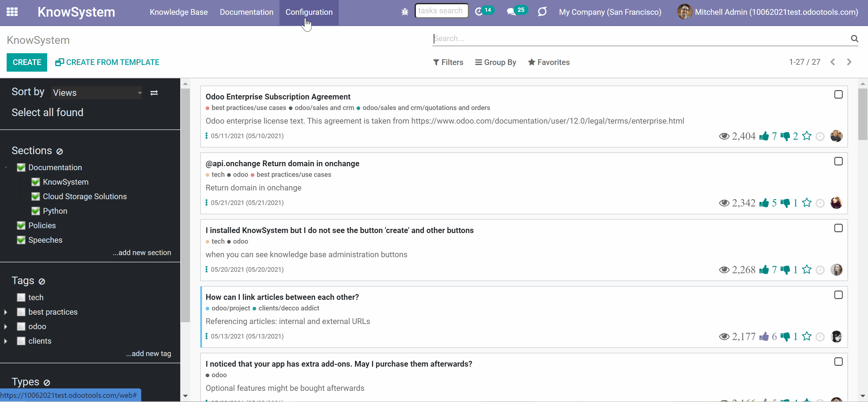Open kebab menu on Odoo Enterprise article

click(207, 136)
